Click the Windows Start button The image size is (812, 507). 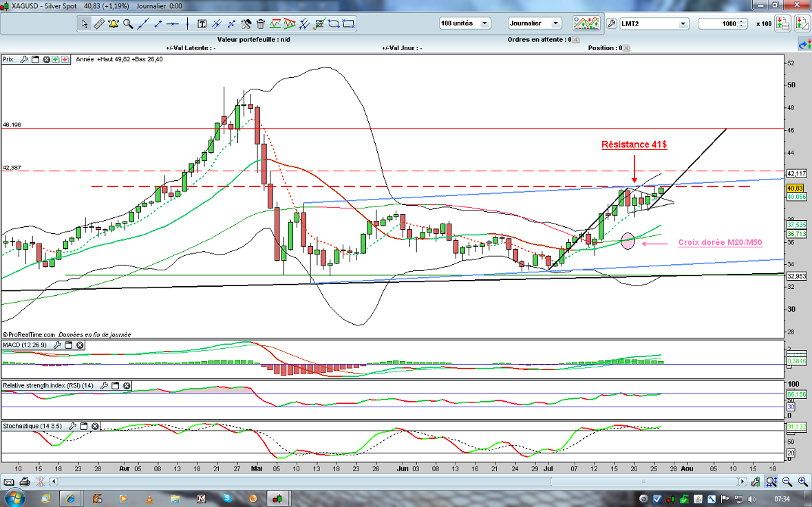[x=14, y=497]
